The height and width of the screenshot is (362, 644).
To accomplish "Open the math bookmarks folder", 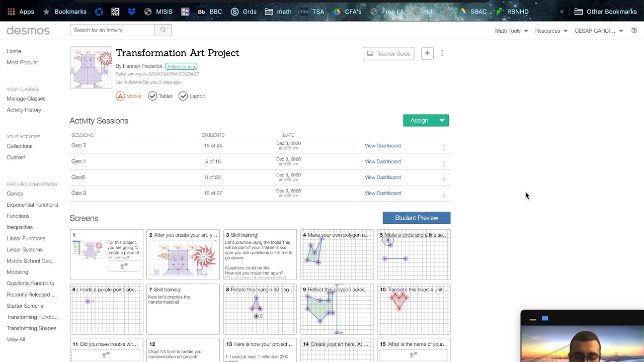I will [x=278, y=12].
